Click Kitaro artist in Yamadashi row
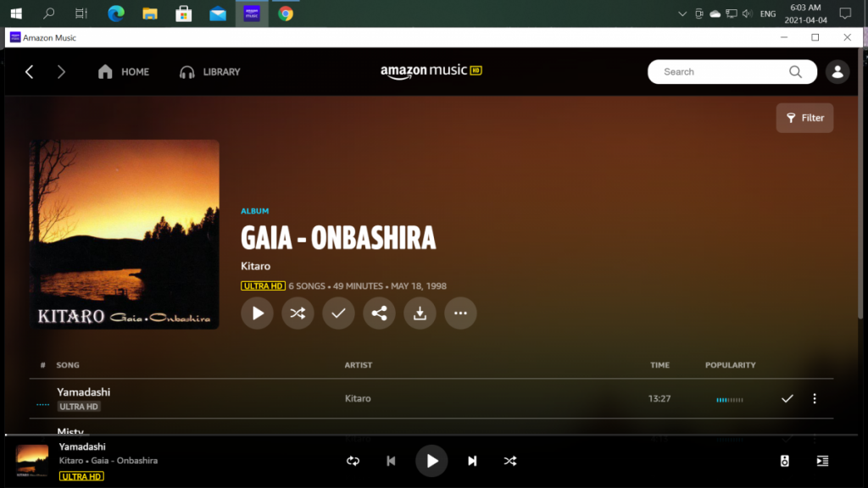Image resolution: width=868 pixels, height=488 pixels. coord(358,398)
